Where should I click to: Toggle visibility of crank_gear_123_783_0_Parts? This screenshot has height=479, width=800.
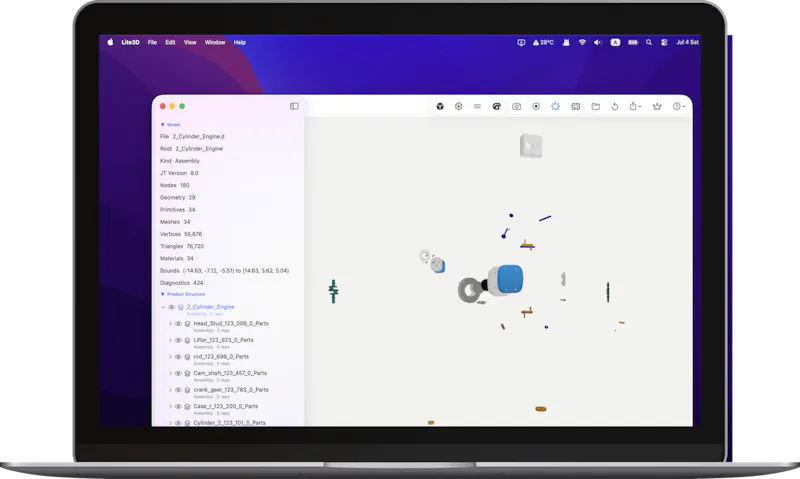point(179,390)
